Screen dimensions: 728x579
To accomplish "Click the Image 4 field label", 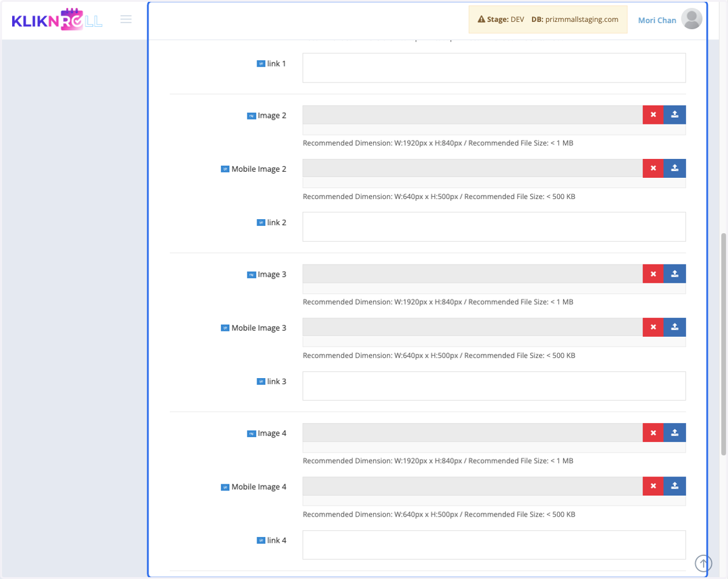I will point(272,434).
